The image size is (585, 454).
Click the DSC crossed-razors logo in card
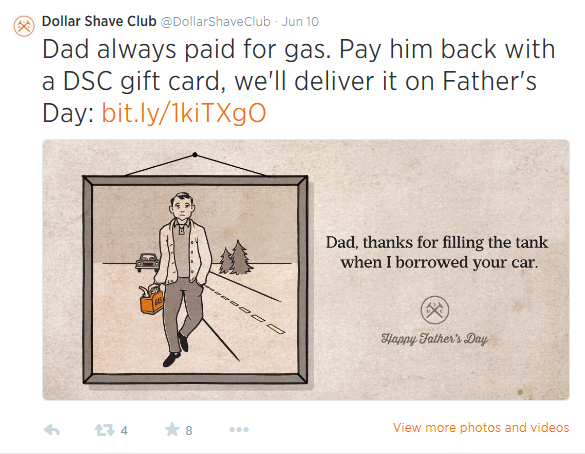point(435,310)
